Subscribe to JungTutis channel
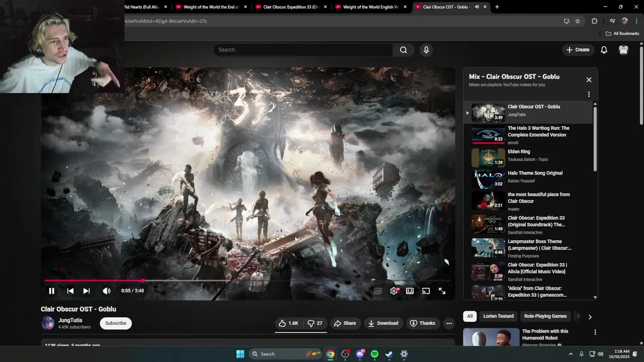Image resolution: width=644 pixels, height=362 pixels. [116, 323]
